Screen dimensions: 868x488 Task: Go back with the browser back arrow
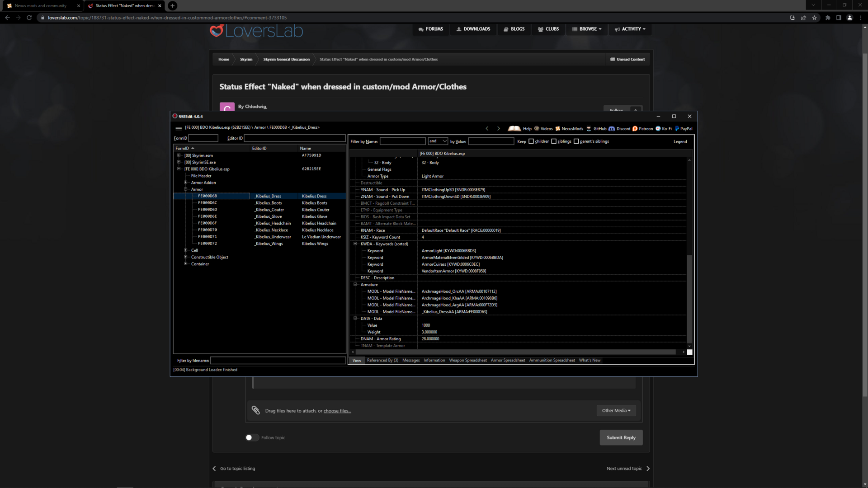tap(7, 18)
